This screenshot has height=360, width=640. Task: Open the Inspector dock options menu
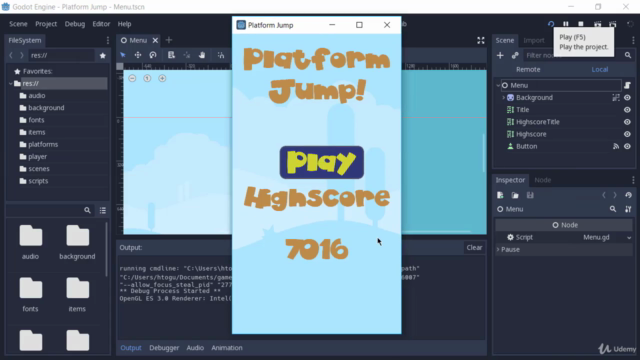click(633, 180)
